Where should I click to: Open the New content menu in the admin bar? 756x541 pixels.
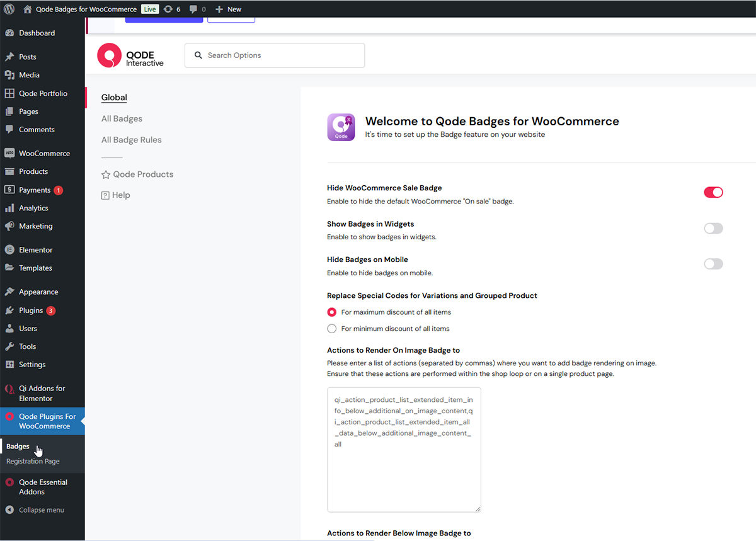point(228,9)
